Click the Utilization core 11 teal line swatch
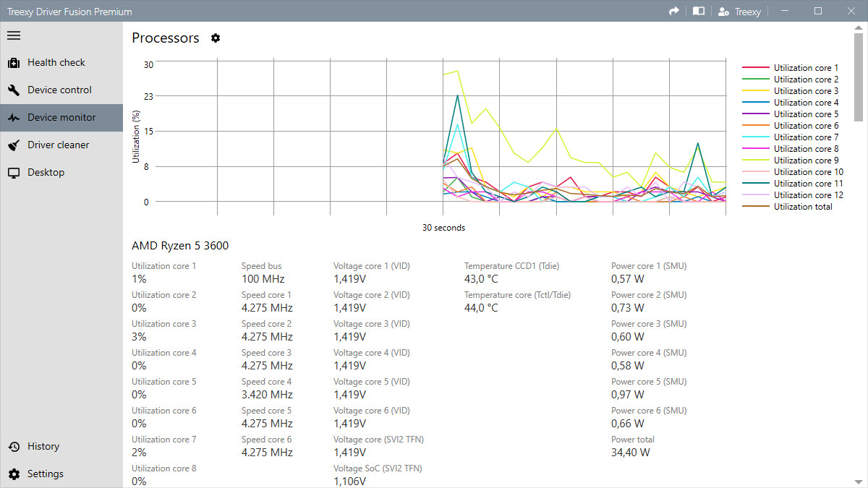Screen dimensions: 868x488 (x=755, y=184)
